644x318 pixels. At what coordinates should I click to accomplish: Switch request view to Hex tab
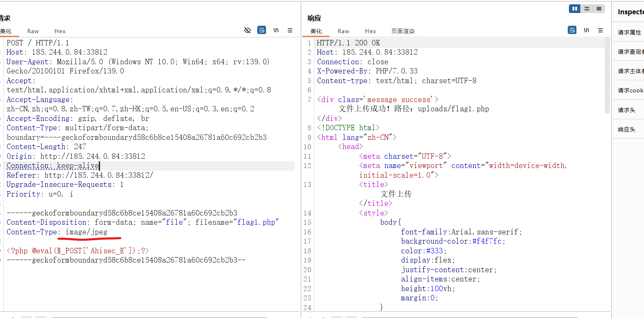[60, 31]
